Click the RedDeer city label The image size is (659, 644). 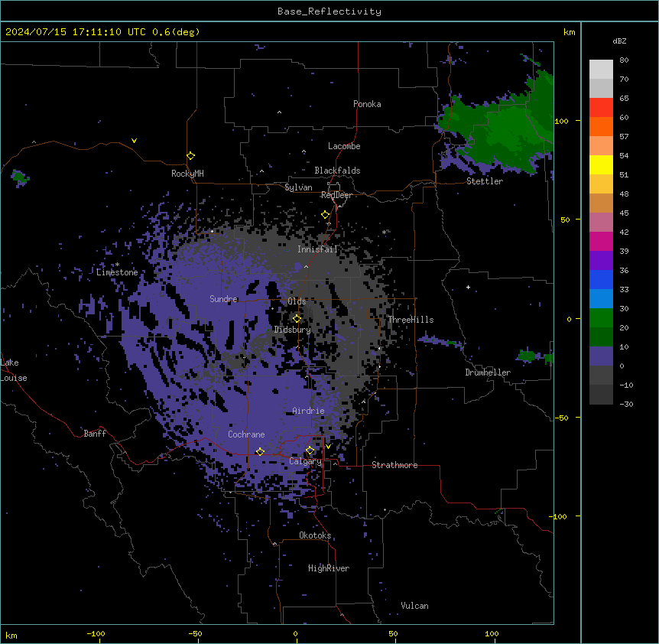[336, 195]
